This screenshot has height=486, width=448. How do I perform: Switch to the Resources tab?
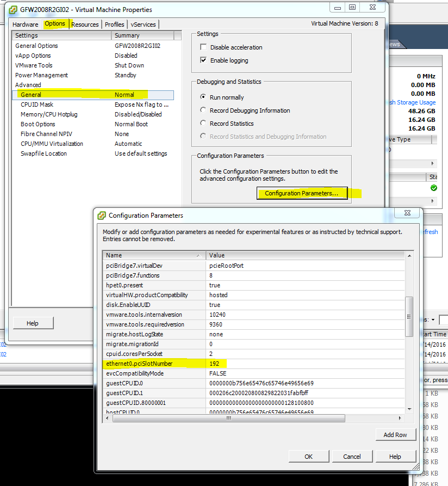coord(85,24)
